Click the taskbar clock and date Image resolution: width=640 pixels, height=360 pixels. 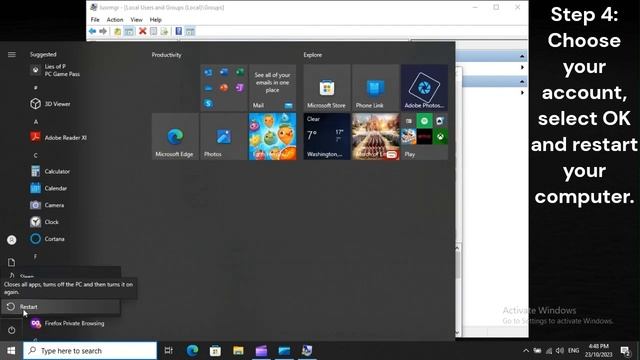pyautogui.click(x=599, y=351)
